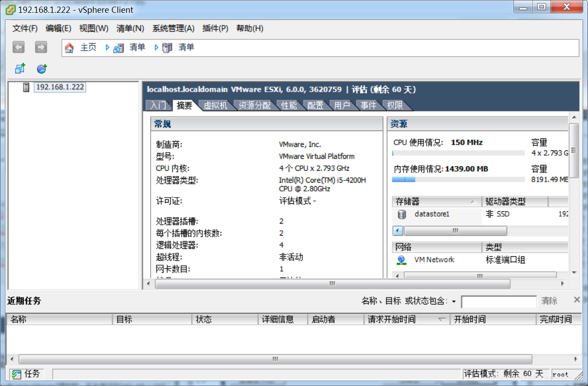This screenshot has height=386, width=588.
Task: Open the 文件(F) menu
Action: 25,28
